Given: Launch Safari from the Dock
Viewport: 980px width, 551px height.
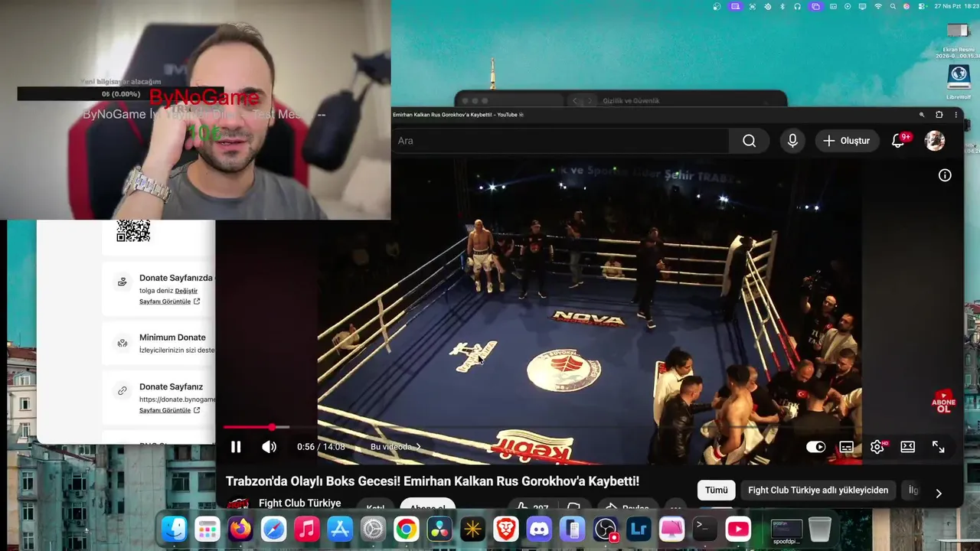Looking at the screenshot, I should (x=273, y=529).
